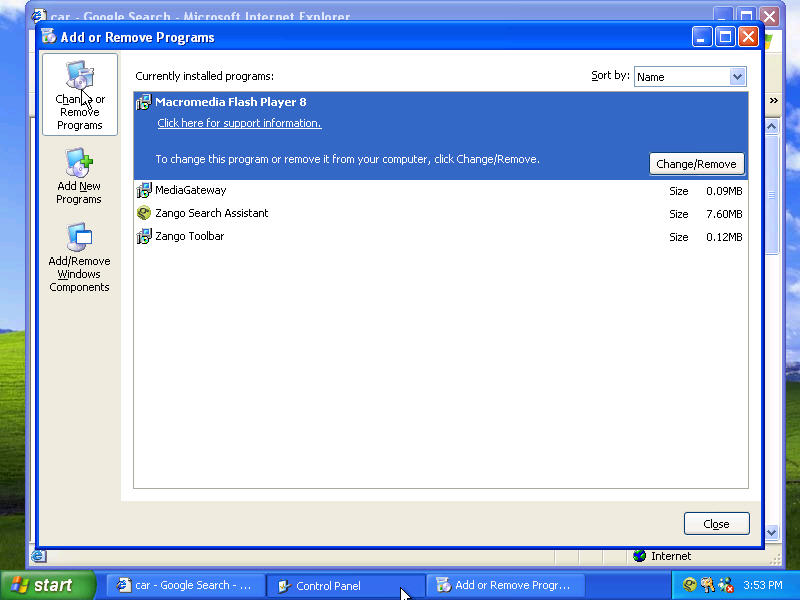Select the Zango Search Assistant row
The height and width of the screenshot is (600, 800).
coord(441,213)
